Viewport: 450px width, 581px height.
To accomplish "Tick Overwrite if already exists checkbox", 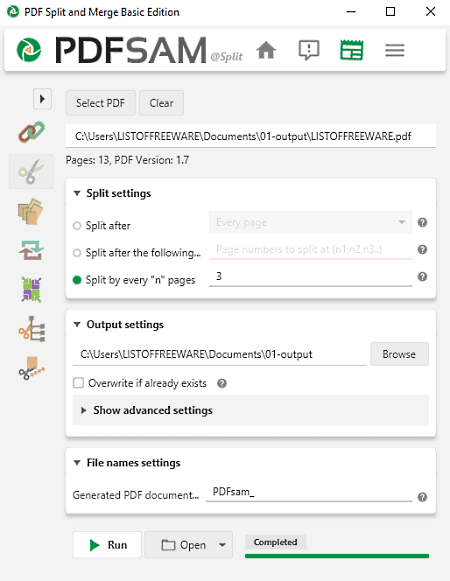I will click(x=78, y=383).
